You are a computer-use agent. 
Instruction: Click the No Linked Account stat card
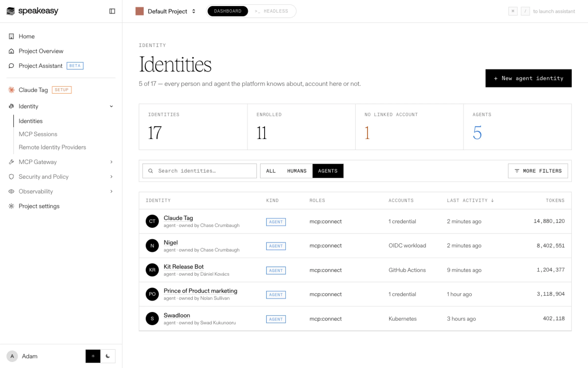[x=409, y=127]
